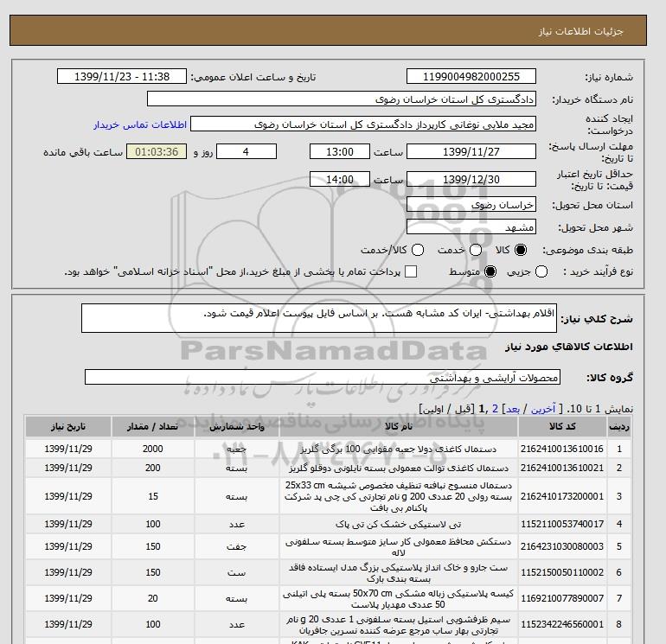Viewport: 666px width, 644px height.
Task: Click the remaining days field showing 4
Action: tap(247, 151)
